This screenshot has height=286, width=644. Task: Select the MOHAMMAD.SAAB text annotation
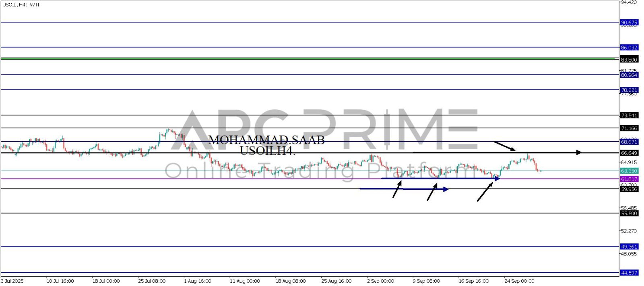click(266, 140)
